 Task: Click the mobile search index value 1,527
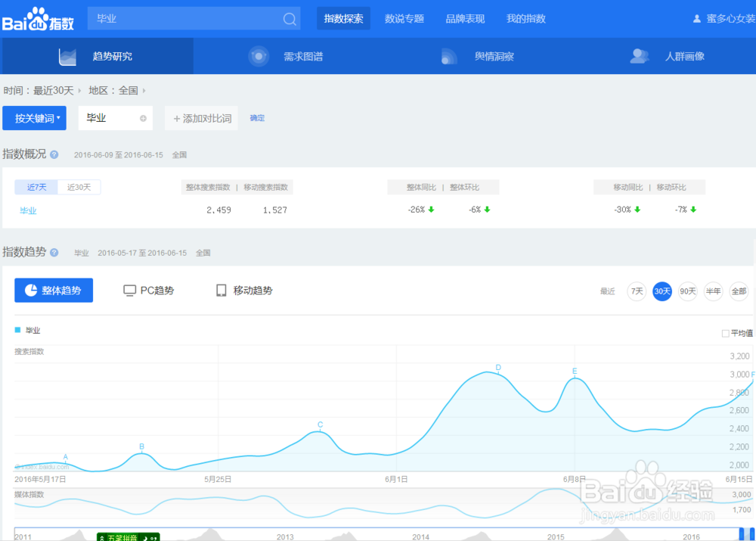coord(275,210)
